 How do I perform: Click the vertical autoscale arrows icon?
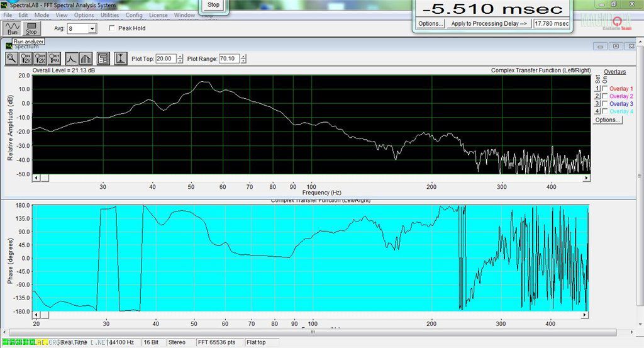coord(120,59)
